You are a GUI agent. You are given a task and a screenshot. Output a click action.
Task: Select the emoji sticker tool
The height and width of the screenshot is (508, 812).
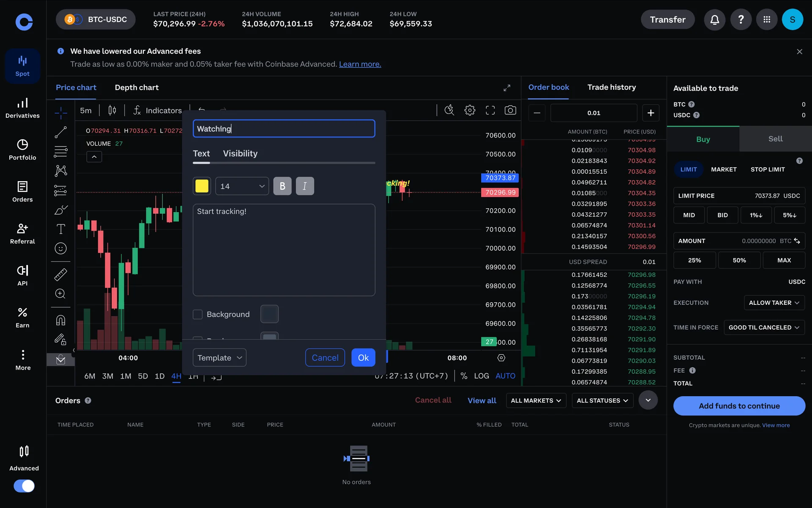click(60, 248)
